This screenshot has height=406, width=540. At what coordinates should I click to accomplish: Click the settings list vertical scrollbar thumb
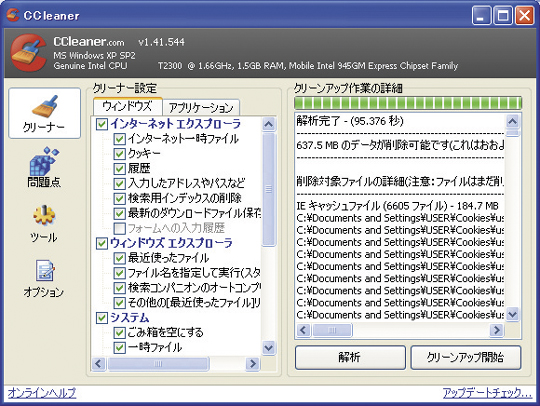tap(269, 189)
